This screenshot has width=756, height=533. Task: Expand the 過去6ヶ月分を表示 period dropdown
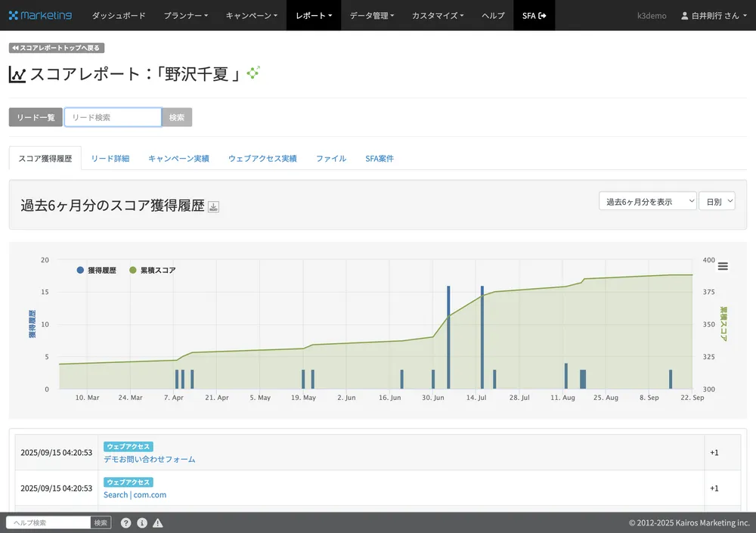(x=647, y=202)
